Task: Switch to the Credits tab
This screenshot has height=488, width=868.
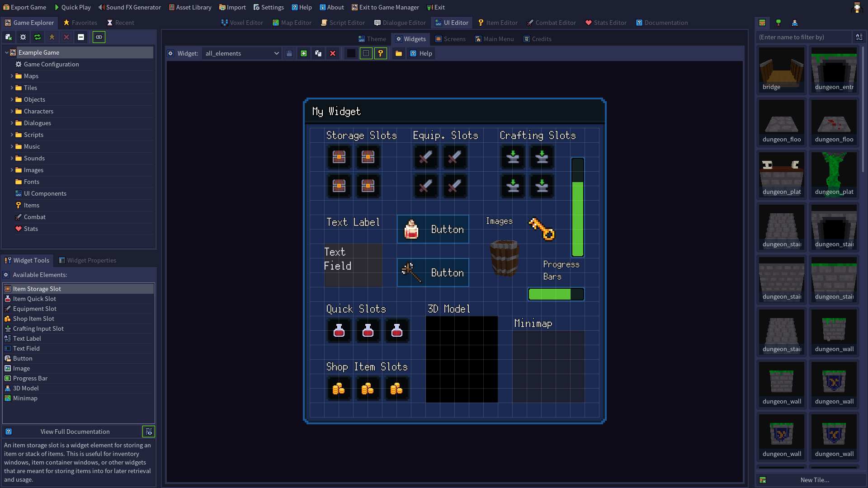Action: pyautogui.click(x=538, y=39)
